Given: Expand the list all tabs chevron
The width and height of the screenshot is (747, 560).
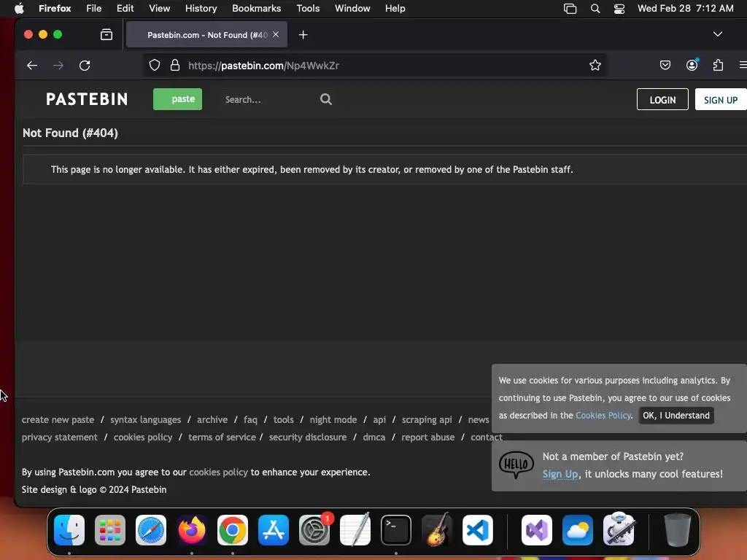Looking at the screenshot, I should 718,34.
